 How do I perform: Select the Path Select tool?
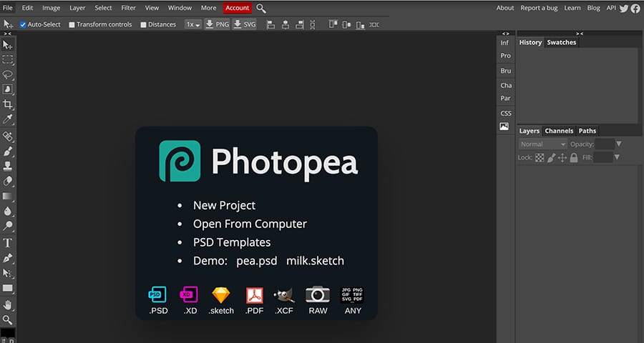point(7,273)
